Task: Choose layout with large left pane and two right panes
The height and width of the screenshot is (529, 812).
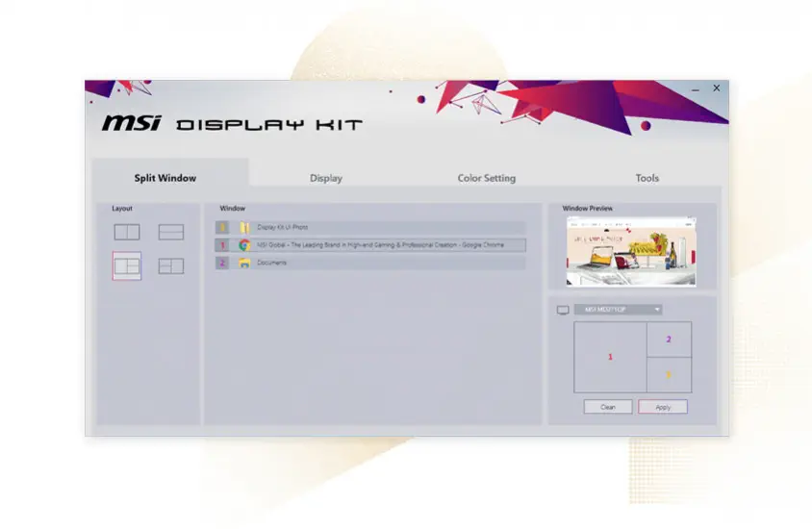Action: pos(127,266)
